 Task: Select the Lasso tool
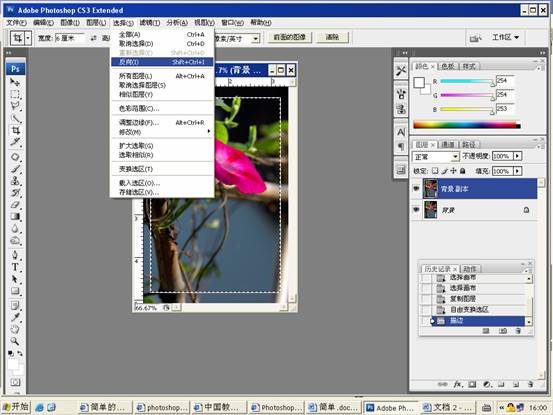pos(15,106)
